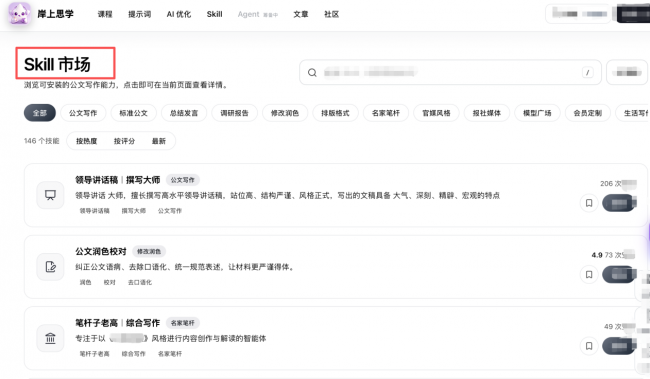The width and height of the screenshot is (650, 379).
Task: Filter by 公文写作 category
Action: [83, 113]
